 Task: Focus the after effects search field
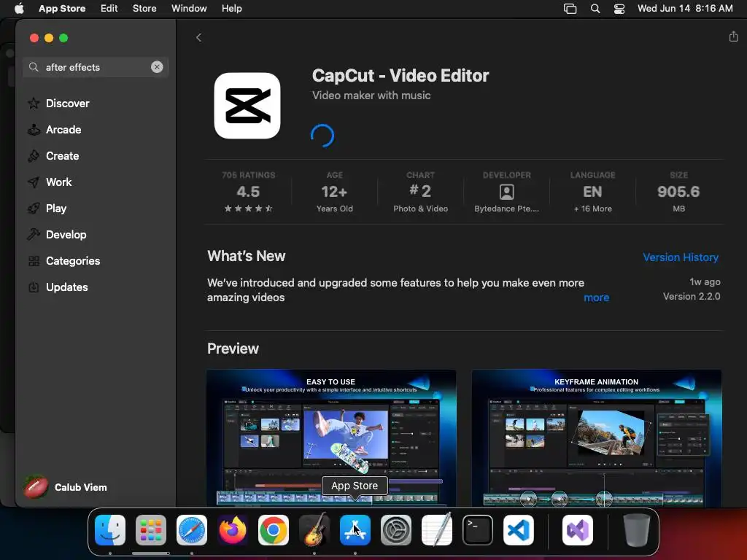click(96, 67)
